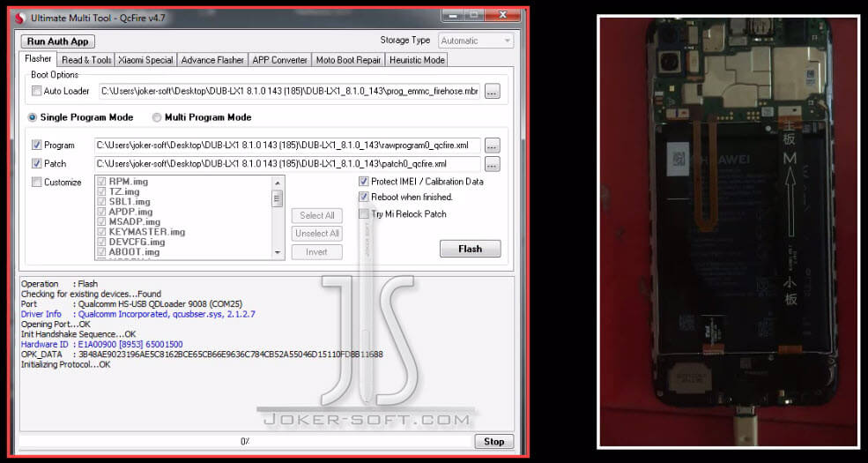Toggle TZ.img in partition list

102,191
